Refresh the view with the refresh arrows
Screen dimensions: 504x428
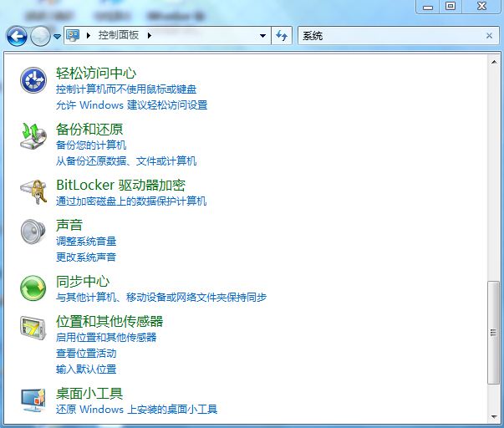coord(282,35)
